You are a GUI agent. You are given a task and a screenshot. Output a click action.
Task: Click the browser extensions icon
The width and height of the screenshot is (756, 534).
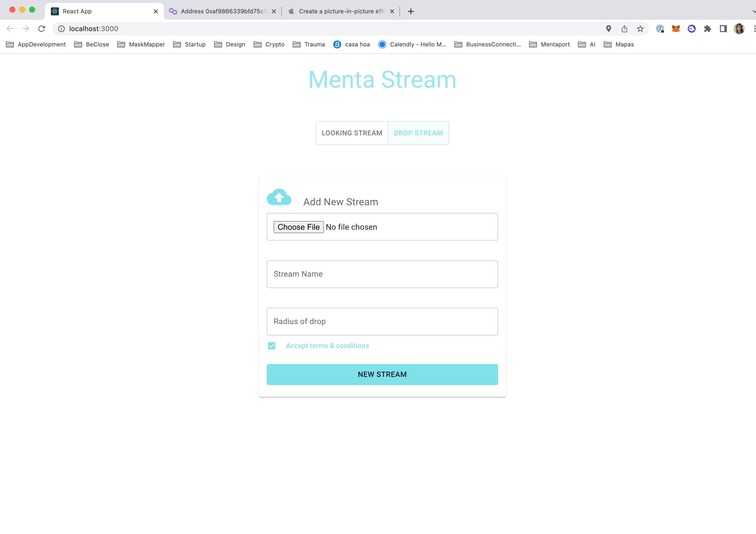click(708, 28)
